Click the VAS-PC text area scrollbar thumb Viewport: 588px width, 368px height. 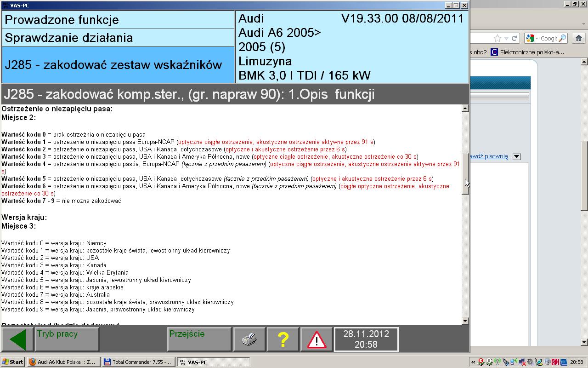coord(465,174)
